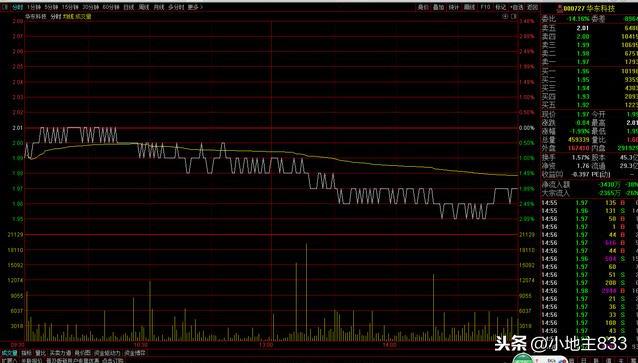638x363 pixels.
Task: Switch to the 日线 daily chart tab
Action: tap(129, 7)
